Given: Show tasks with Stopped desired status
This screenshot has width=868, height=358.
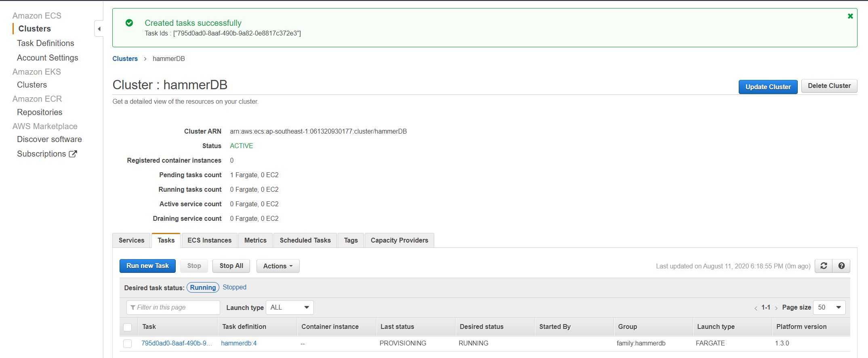Looking at the screenshot, I should (x=234, y=287).
